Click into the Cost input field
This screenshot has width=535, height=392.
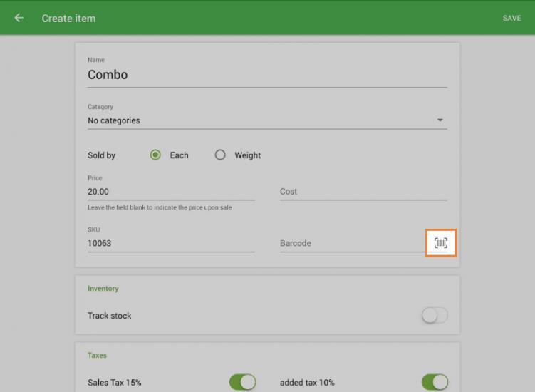pos(363,192)
